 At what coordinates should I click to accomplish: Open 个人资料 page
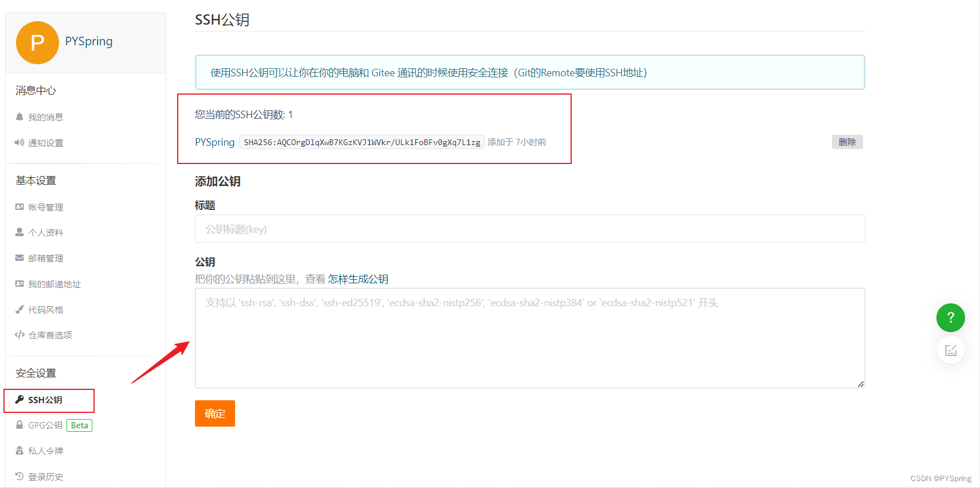coord(45,232)
